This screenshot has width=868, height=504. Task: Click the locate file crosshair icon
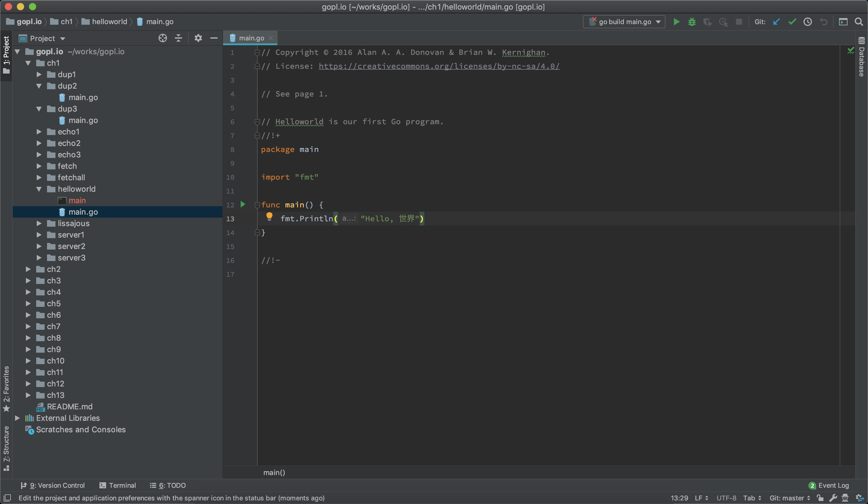(162, 38)
